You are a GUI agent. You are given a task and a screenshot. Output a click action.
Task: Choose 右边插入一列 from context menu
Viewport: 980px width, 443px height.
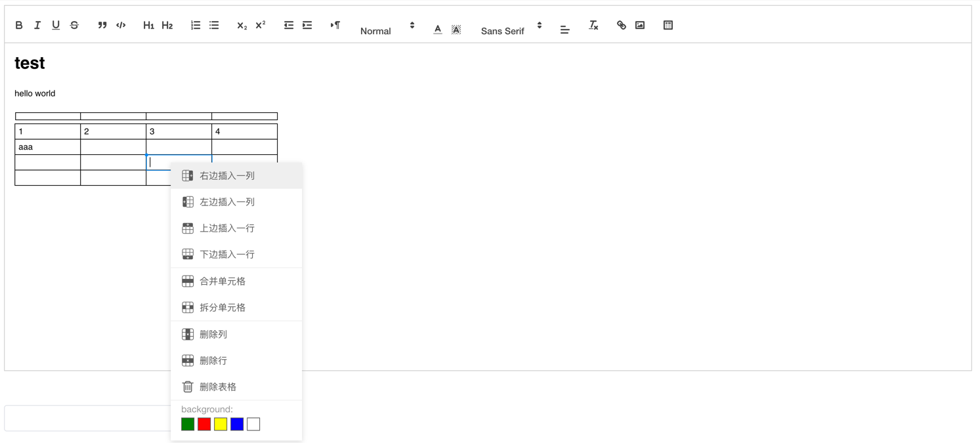[236, 176]
